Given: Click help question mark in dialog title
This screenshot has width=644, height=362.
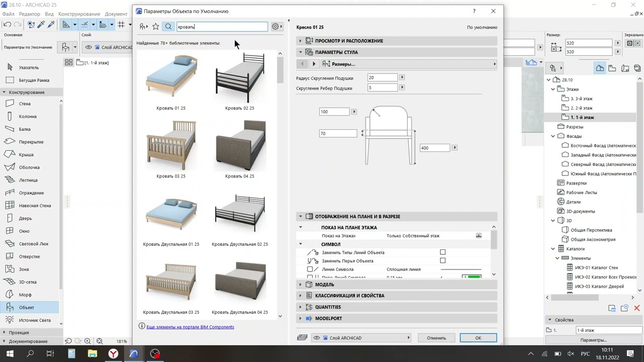Looking at the screenshot, I should 474,11.
